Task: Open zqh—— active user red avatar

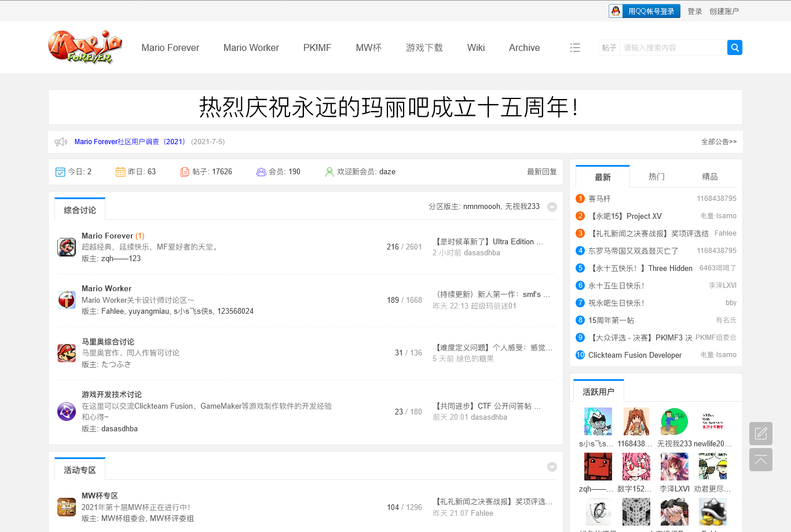Action: pyautogui.click(x=598, y=467)
